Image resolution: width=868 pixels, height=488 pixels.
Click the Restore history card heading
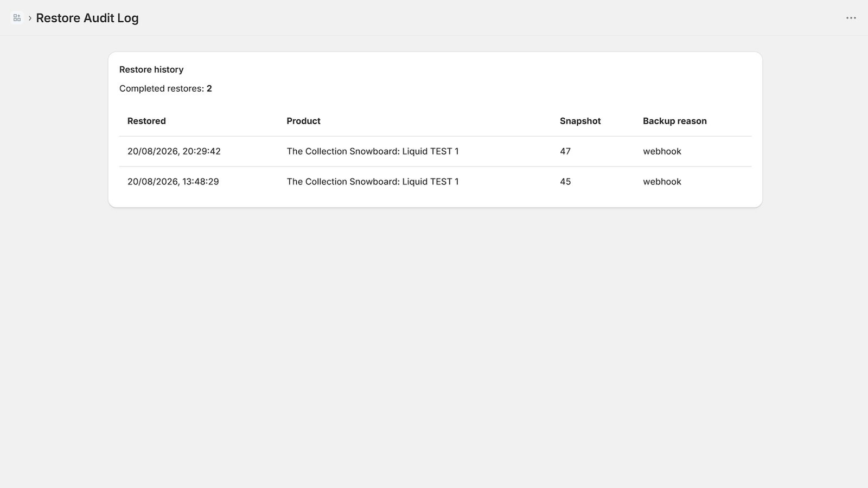click(151, 69)
